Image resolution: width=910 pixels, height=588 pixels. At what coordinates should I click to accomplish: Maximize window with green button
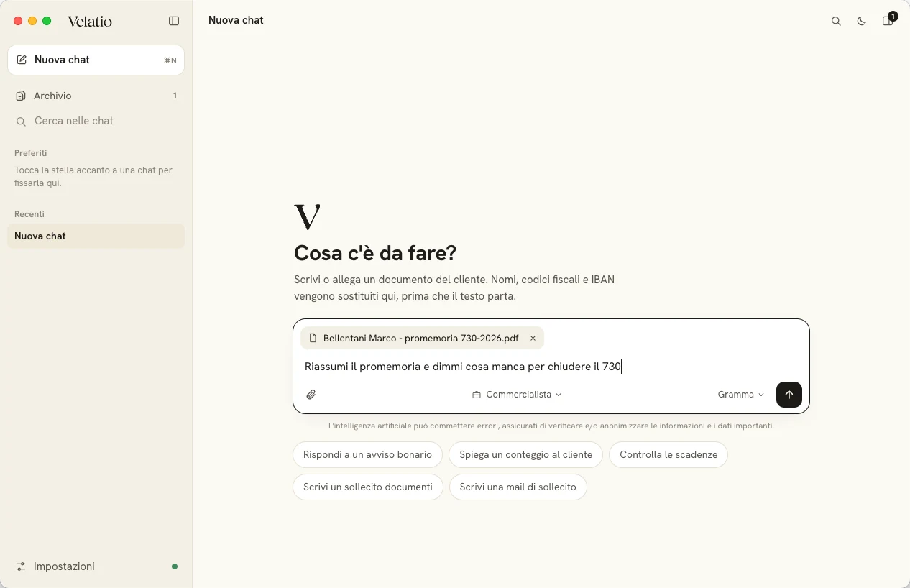(x=47, y=21)
